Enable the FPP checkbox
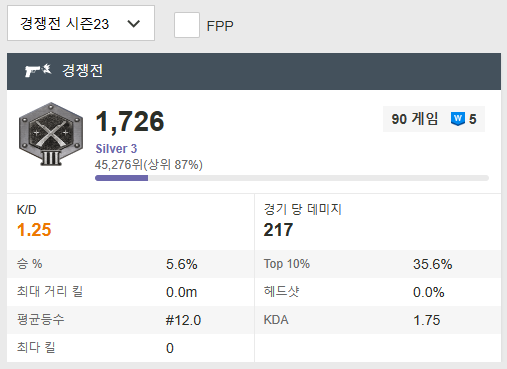Screen dimensions: 507x369 click(187, 25)
